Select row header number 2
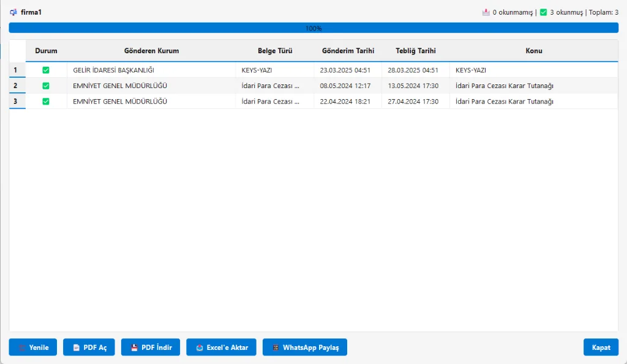Viewport: 627px width, 364px height. (15, 86)
